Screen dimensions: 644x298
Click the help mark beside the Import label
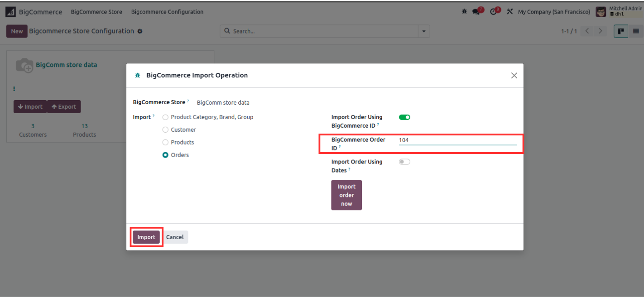coord(153,116)
